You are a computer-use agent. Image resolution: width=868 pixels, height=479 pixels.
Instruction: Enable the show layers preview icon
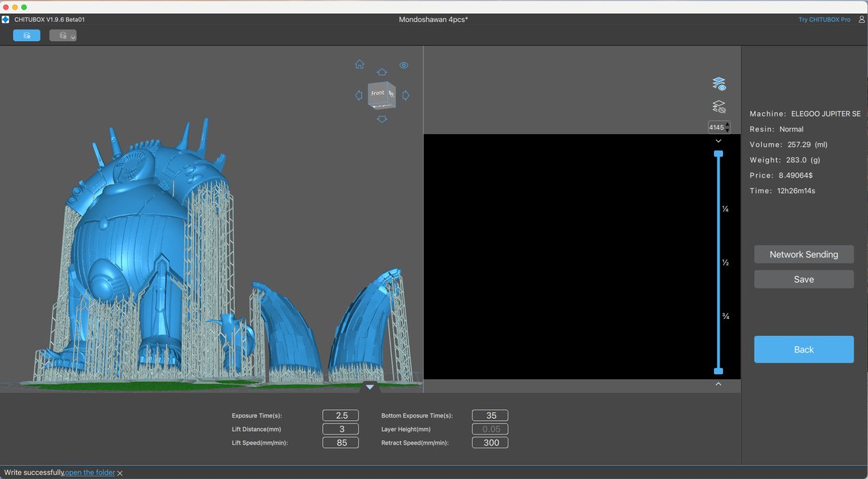point(718,83)
